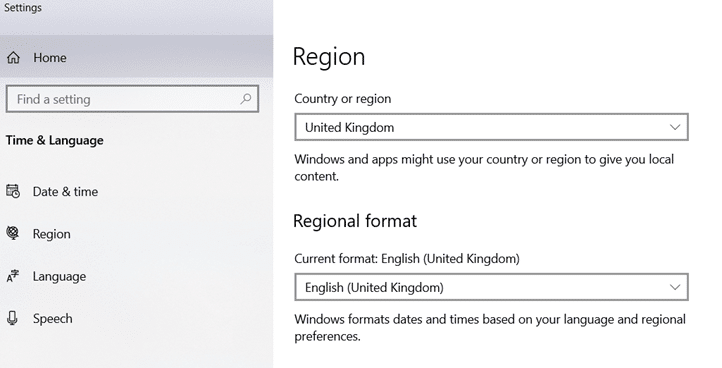Image resolution: width=722 pixels, height=368 pixels.
Task: Click the Home house icon
Action: 13,58
